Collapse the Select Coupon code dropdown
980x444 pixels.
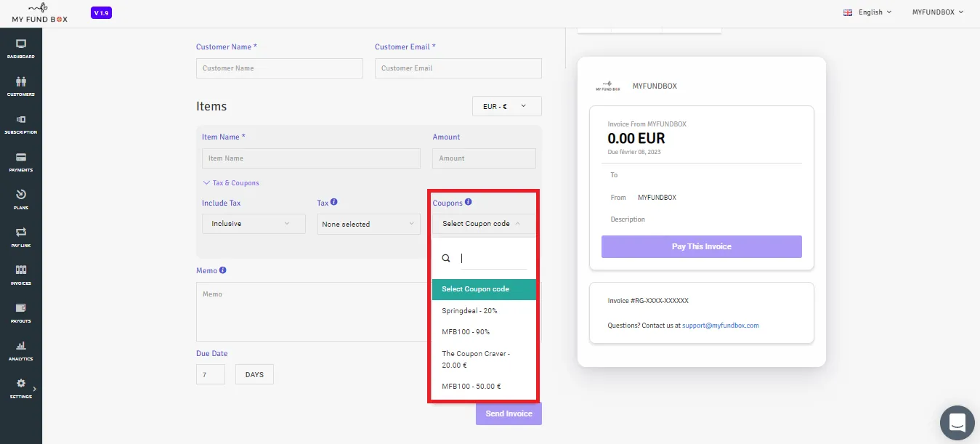click(x=484, y=224)
